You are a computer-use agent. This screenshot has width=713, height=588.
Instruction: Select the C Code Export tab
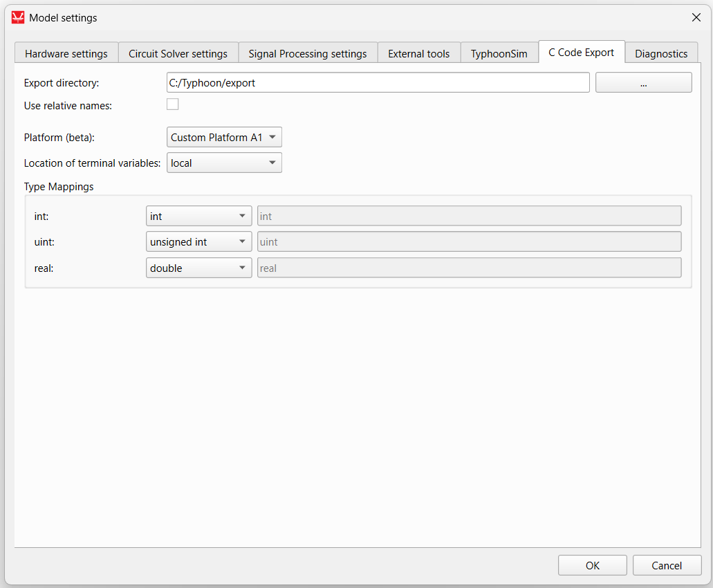click(581, 53)
